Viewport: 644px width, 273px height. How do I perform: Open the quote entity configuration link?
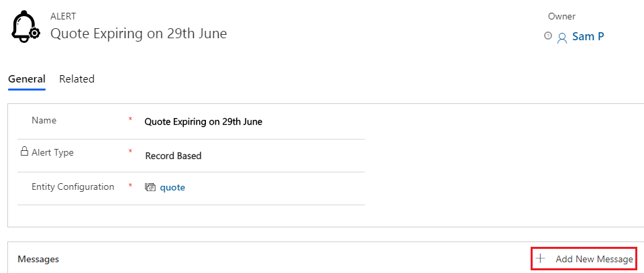172,188
